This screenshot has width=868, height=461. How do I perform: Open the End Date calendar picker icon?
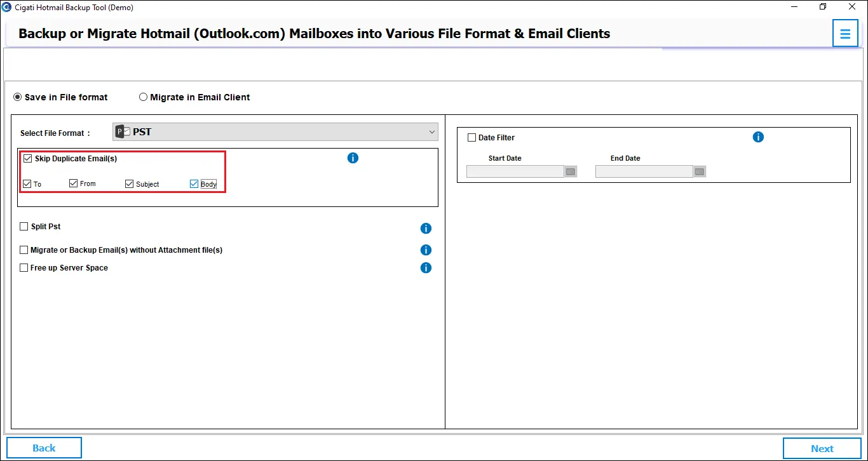click(700, 171)
